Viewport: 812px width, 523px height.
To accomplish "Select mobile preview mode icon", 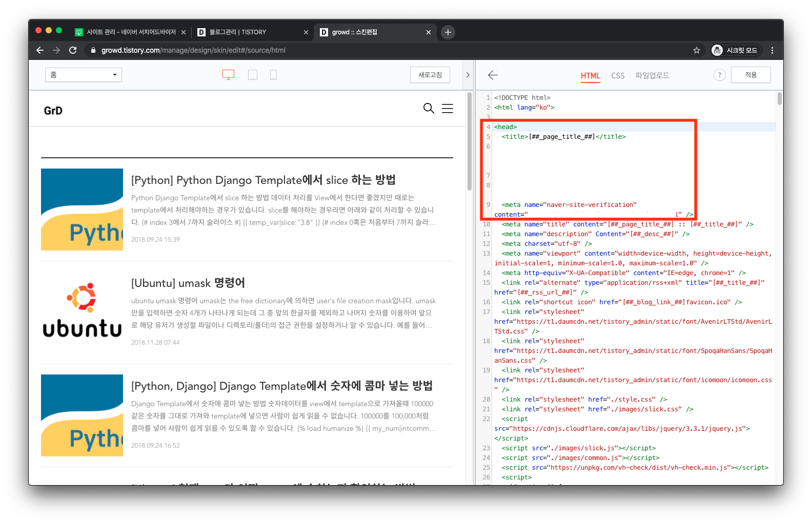I will (x=274, y=75).
